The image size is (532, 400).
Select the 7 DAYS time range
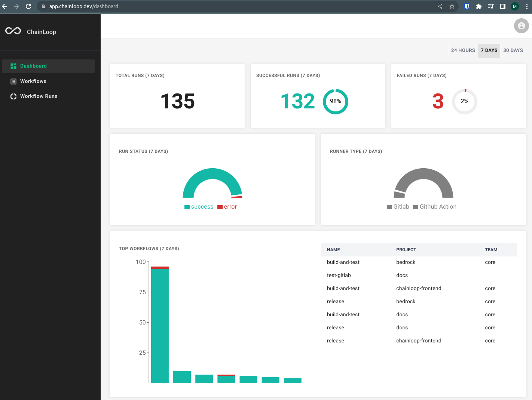coord(489,50)
